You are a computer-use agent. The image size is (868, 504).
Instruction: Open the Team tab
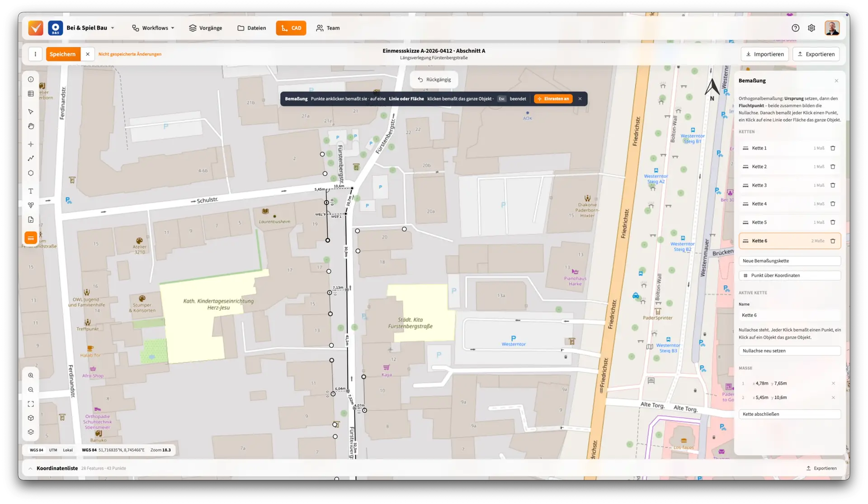tap(328, 28)
